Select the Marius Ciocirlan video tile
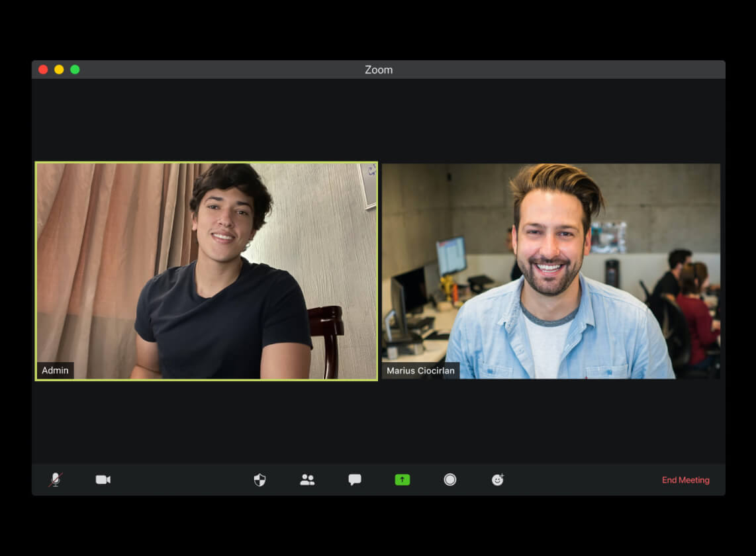Image resolution: width=756 pixels, height=556 pixels. pyautogui.click(x=551, y=271)
